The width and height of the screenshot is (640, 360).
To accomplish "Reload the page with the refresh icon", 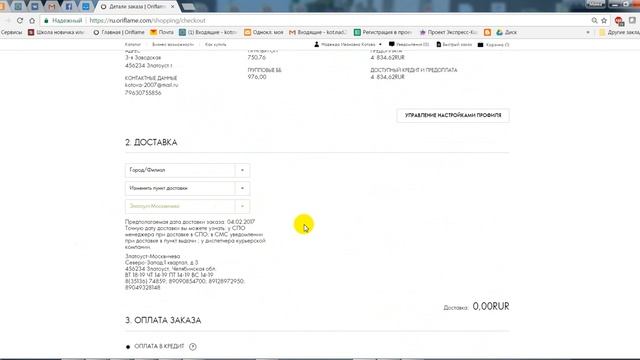I will [x=20, y=20].
